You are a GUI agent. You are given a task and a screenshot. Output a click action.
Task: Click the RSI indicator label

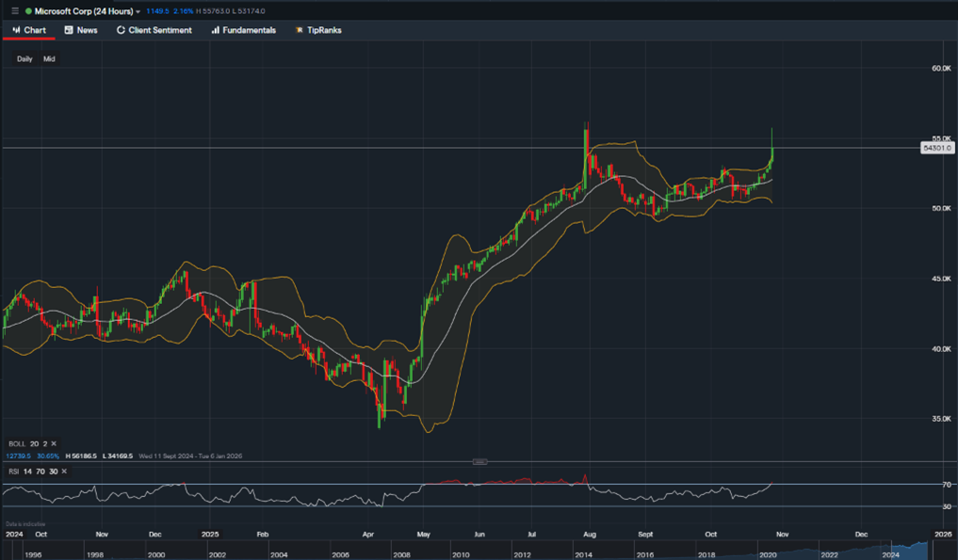pyautogui.click(x=16, y=471)
